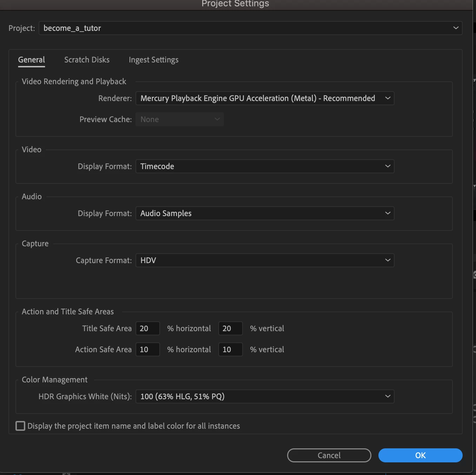476x475 pixels.
Task: Enable display project item name for all instances
Action: coord(20,426)
